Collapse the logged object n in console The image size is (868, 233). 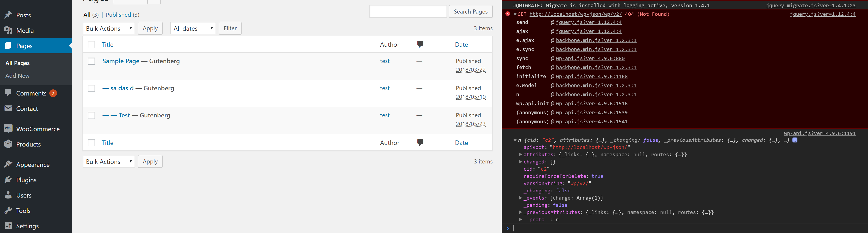coord(515,140)
